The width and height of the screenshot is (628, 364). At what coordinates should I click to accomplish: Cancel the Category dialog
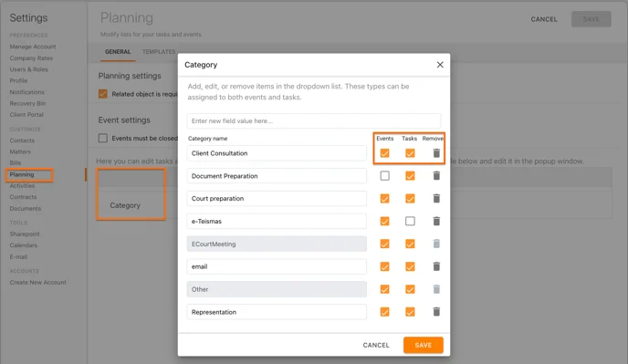(x=376, y=345)
